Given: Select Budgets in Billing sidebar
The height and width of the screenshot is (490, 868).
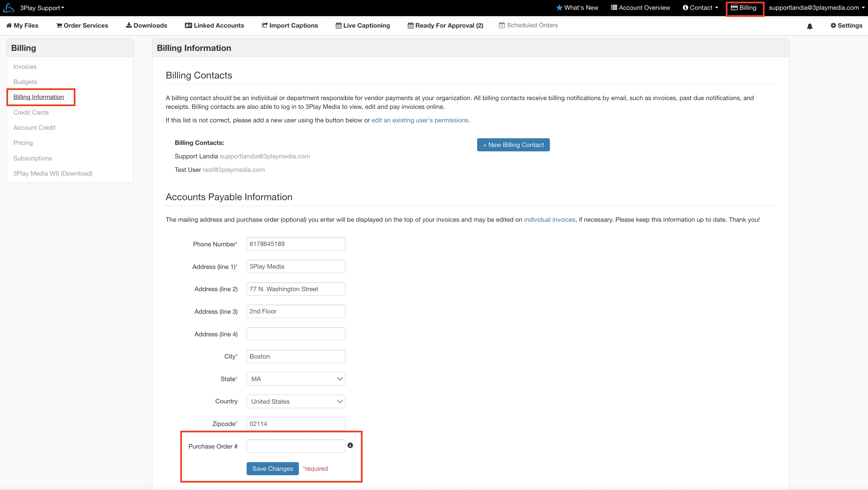Looking at the screenshot, I should tap(25, 82).
